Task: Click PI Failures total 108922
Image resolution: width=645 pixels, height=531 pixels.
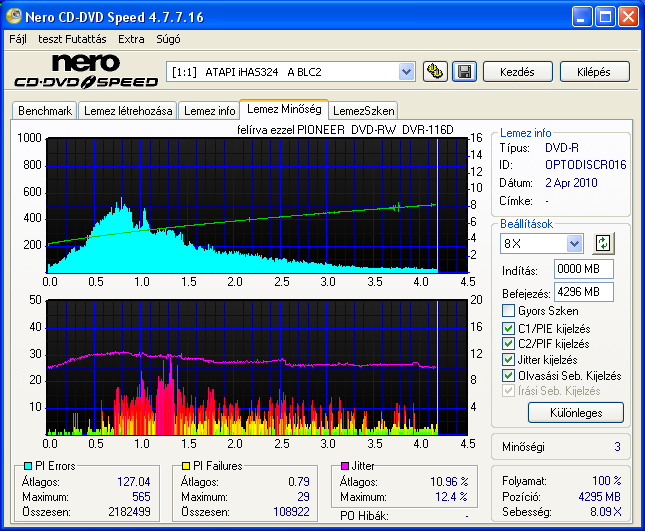Action: [x=291, y=512]
